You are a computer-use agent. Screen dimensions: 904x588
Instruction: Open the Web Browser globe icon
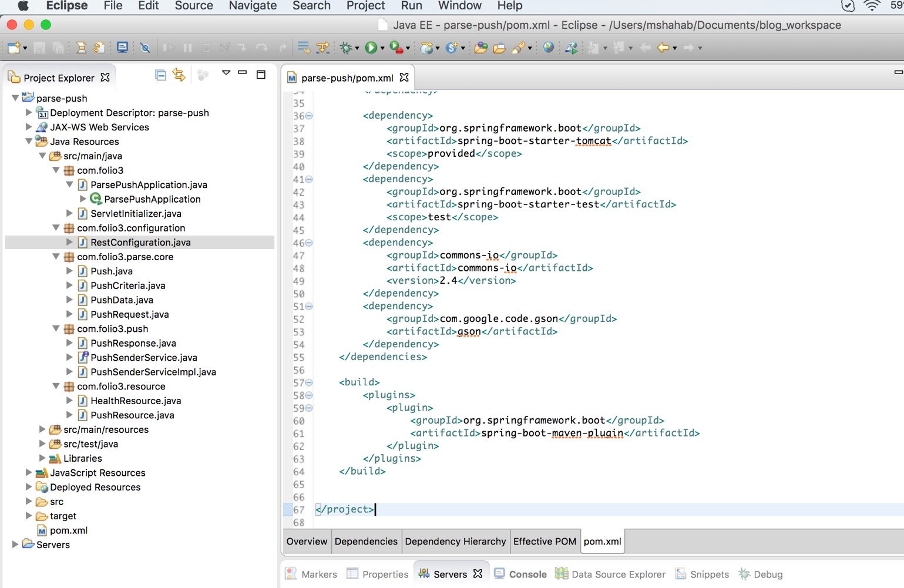coord(549,48)
